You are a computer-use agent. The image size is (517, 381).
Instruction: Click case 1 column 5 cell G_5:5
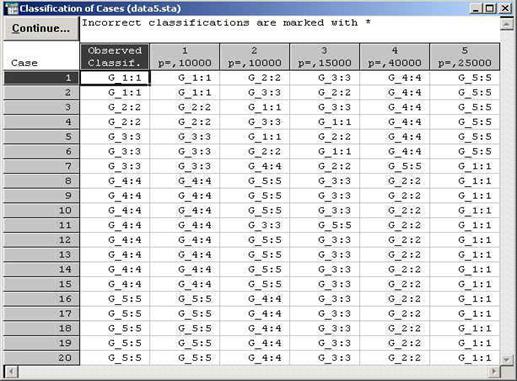click(465, 78)
